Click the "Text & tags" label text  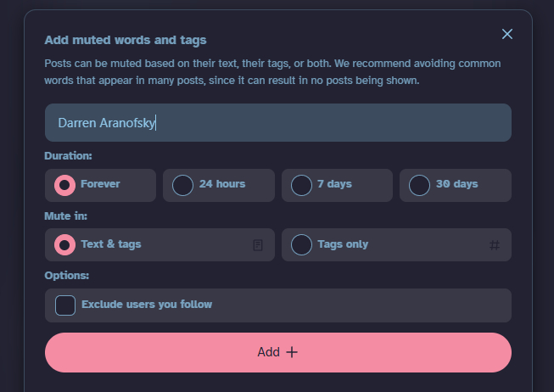click(111, 244)
